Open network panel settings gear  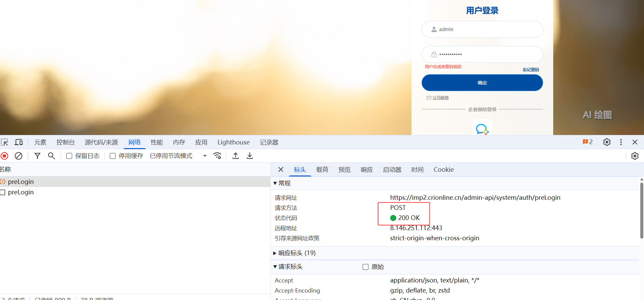[635, 156]
